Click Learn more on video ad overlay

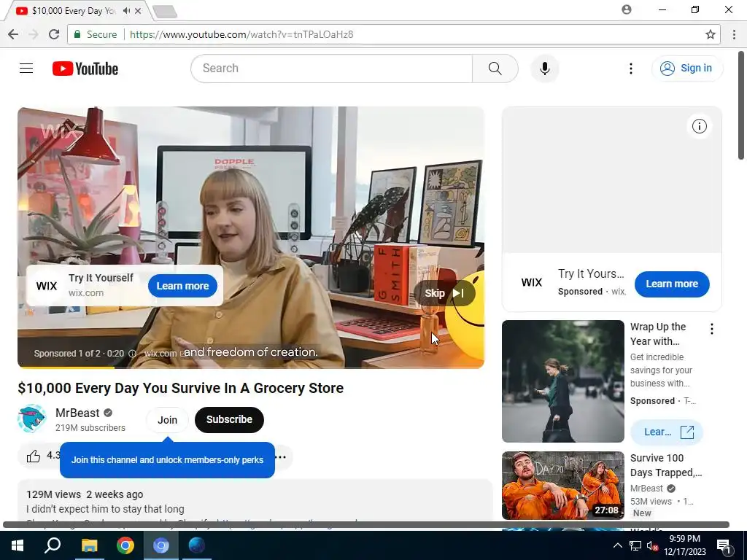click(182, 286)
